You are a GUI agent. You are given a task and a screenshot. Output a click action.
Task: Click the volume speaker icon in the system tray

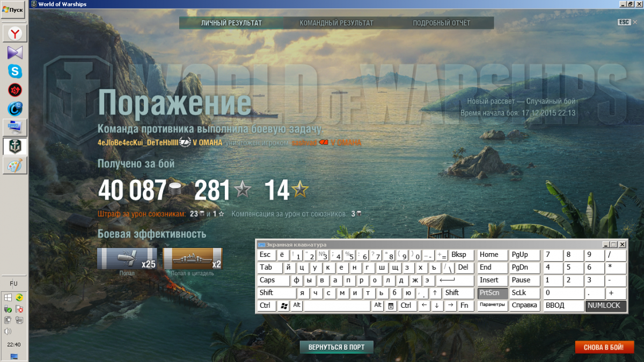8,331
